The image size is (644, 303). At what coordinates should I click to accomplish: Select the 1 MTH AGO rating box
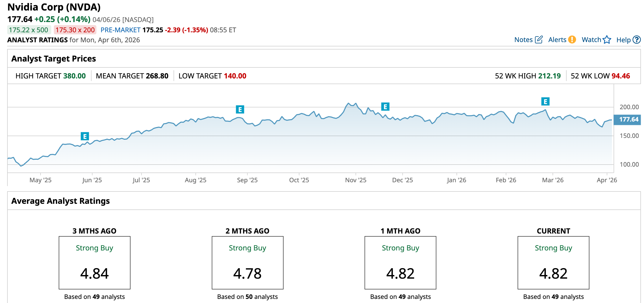400,263
